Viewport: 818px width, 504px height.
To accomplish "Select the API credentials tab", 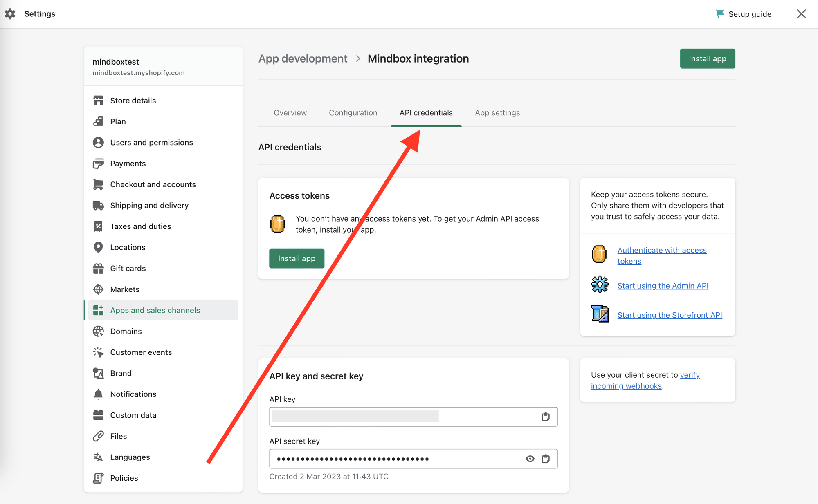I will click(x=426, y=113).
